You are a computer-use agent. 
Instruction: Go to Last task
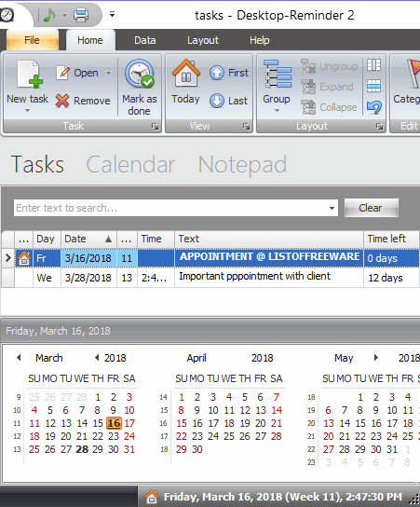pyautogui.click(x=228, y=101)
